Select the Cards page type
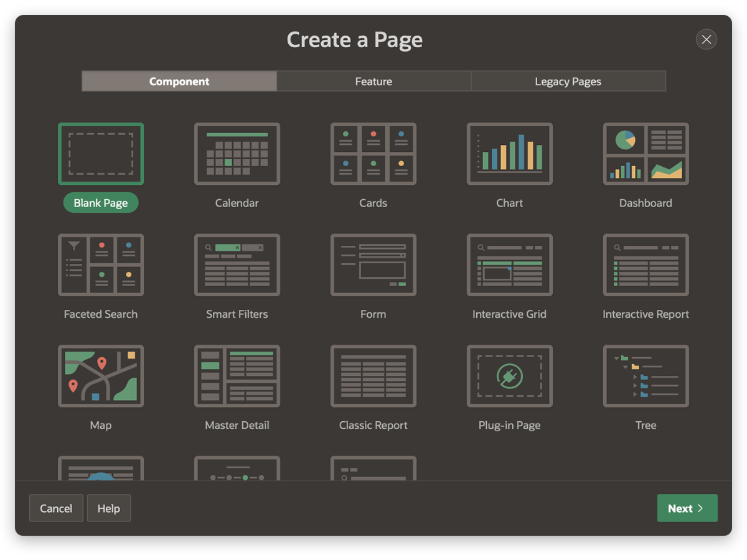The height and width of the screenshot is (560, 747). tap(374, 154)
